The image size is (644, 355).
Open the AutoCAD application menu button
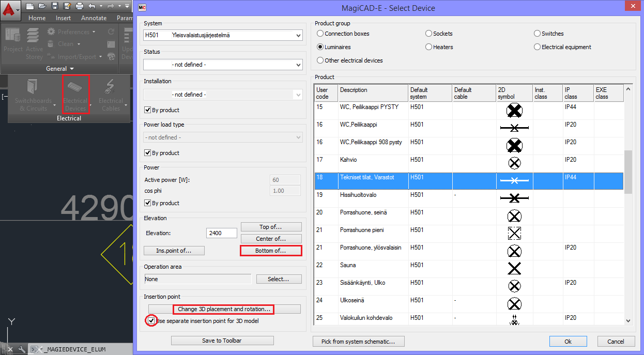tap(11, 10)
